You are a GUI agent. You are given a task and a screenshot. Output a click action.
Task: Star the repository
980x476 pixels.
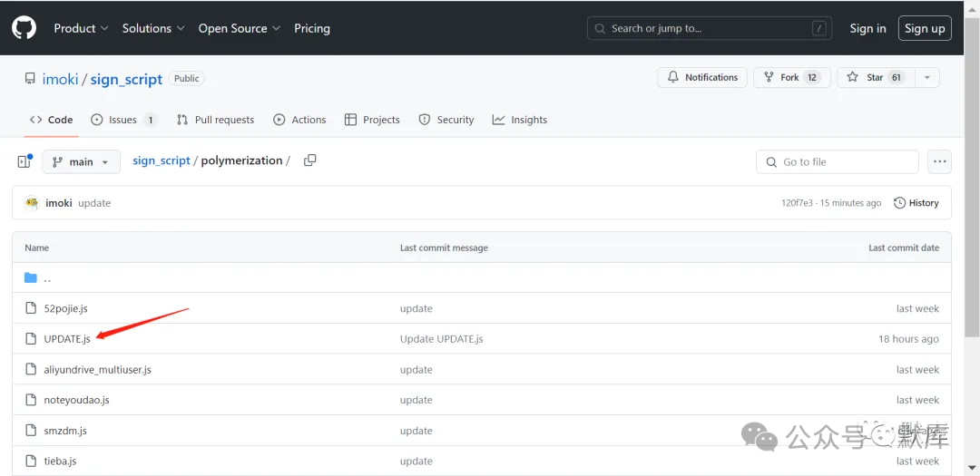pyautogui.click(x=876, y=77)
